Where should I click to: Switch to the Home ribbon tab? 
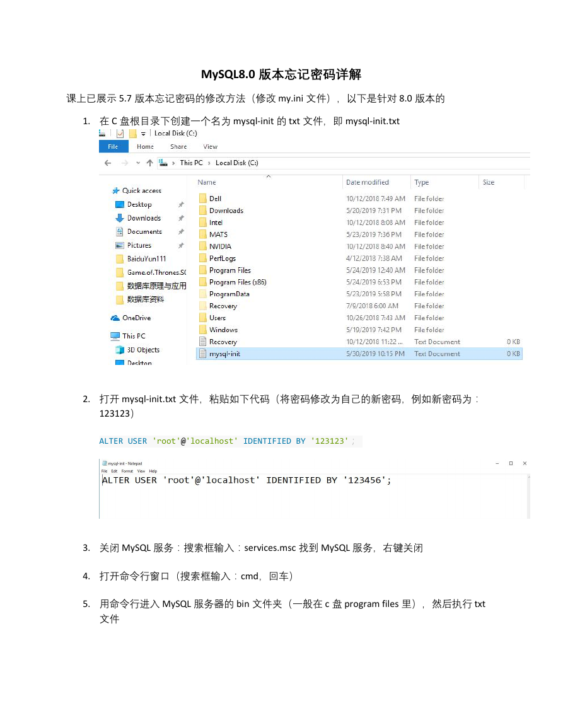coord(145,146)
